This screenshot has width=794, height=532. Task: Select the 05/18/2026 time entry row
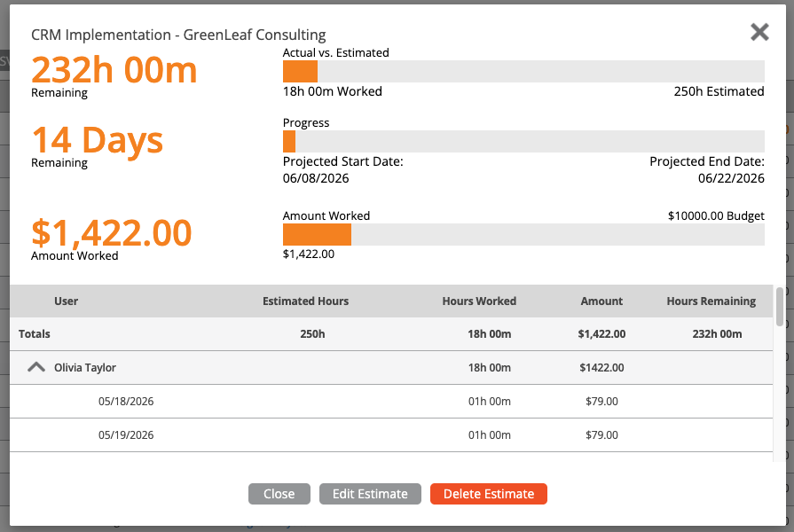pyautogui.click(x=391, y=402)
